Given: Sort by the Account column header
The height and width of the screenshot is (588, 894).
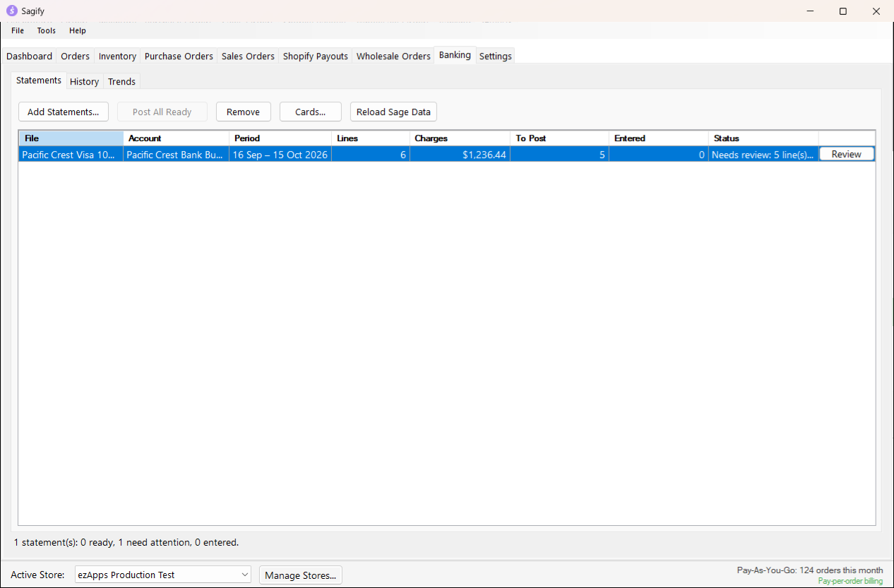Looking at the screenshot, I should tap(177, 138).
